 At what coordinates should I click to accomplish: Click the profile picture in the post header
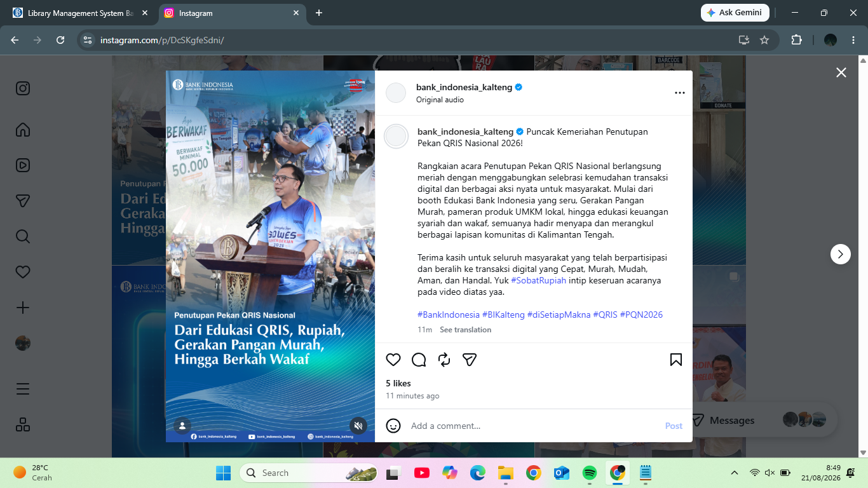396,93
